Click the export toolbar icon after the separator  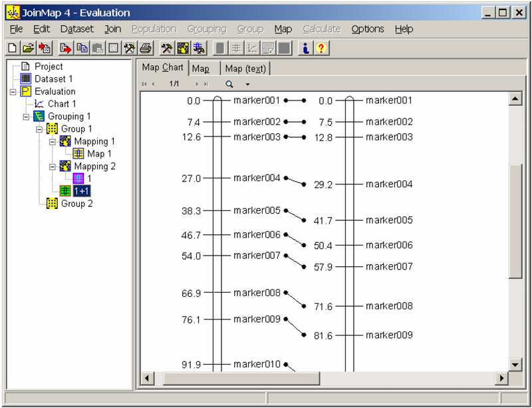pyautogui.click(x=65, y=48)
